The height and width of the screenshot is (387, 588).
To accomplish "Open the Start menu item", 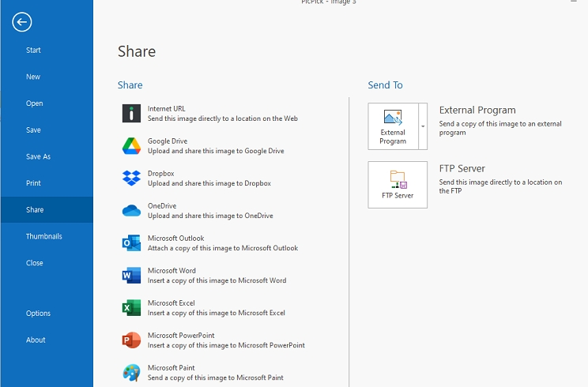I will coord(33,51).
